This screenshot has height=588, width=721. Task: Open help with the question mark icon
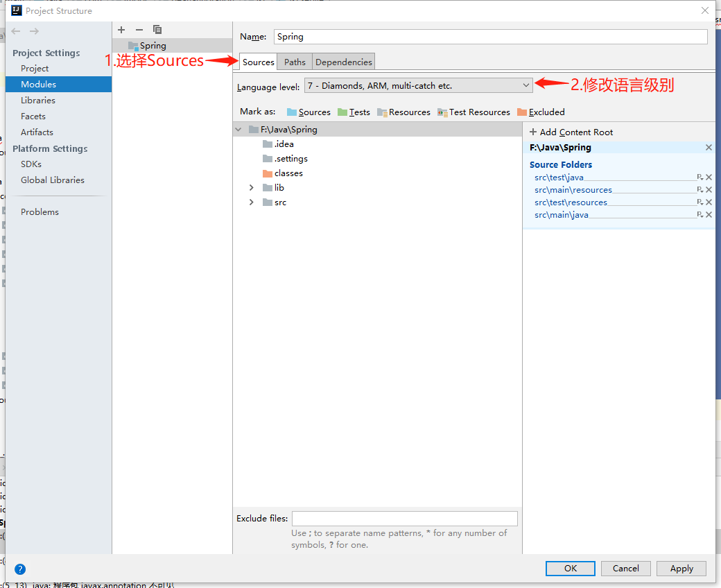coord(20,569)
